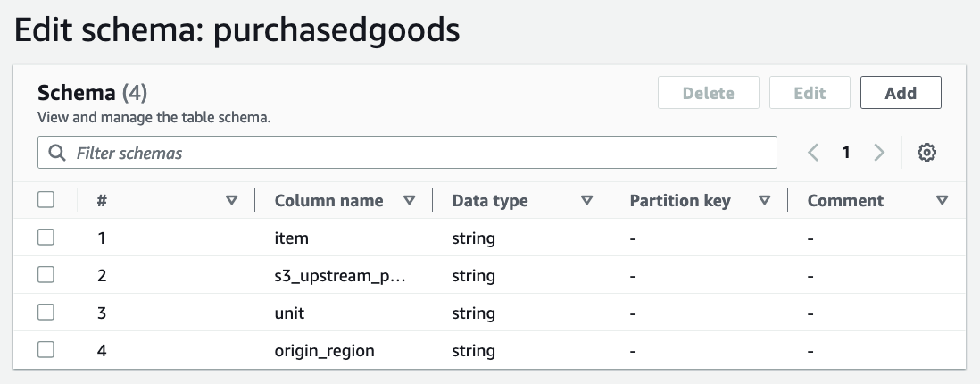Sort by Data type arrow
Image resolution: width=980 pixels, height=384 pixels.
(x=586, y=201)
